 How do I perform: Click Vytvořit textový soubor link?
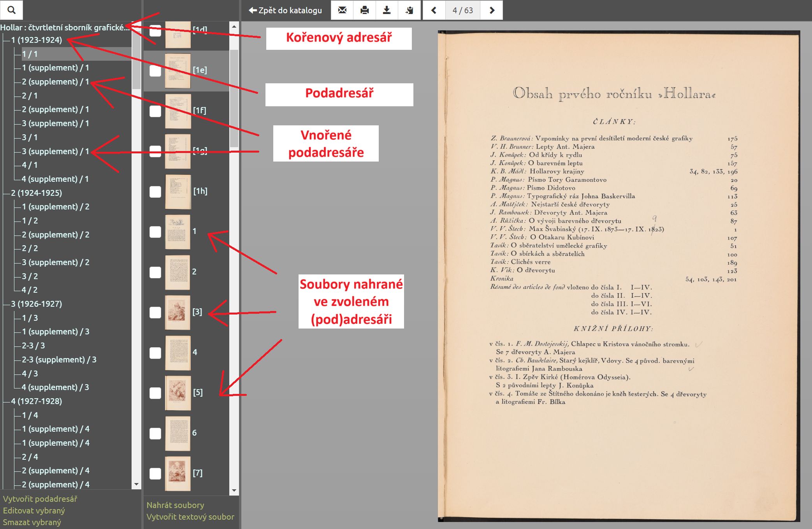coord(190,517)
